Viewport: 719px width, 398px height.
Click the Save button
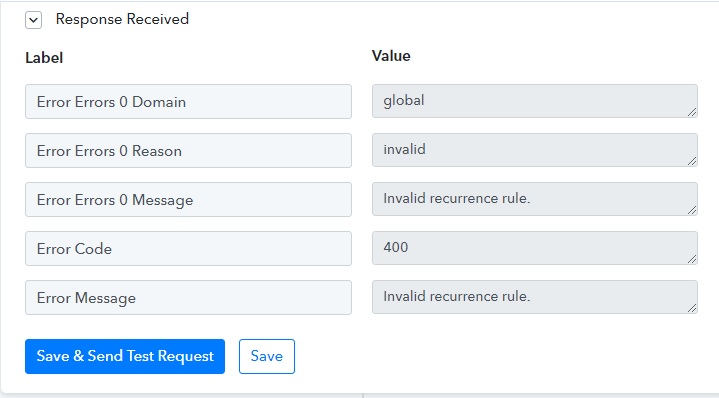pos(267,356)
